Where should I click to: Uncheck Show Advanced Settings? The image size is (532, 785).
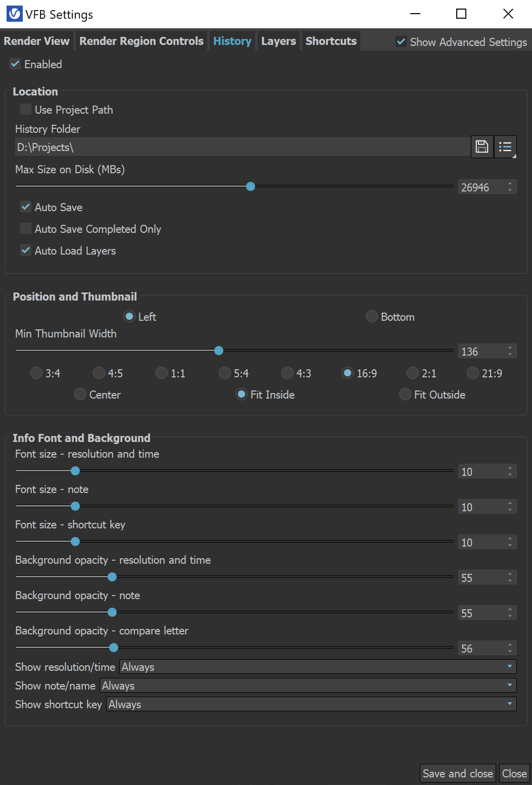pyautogui.click(x=401, y=41)
